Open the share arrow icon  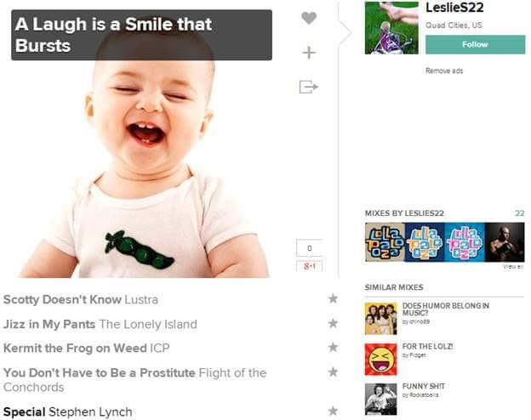[309, 87]
